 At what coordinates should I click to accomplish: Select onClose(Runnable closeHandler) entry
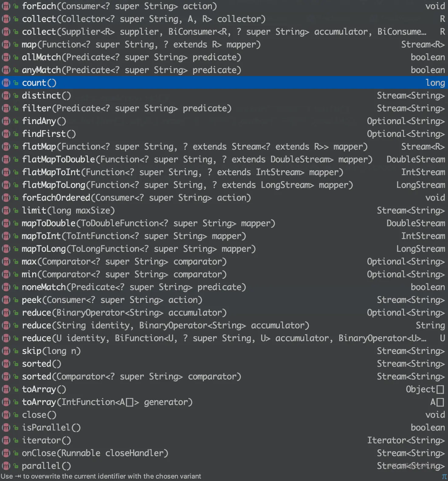click(224, 453)
